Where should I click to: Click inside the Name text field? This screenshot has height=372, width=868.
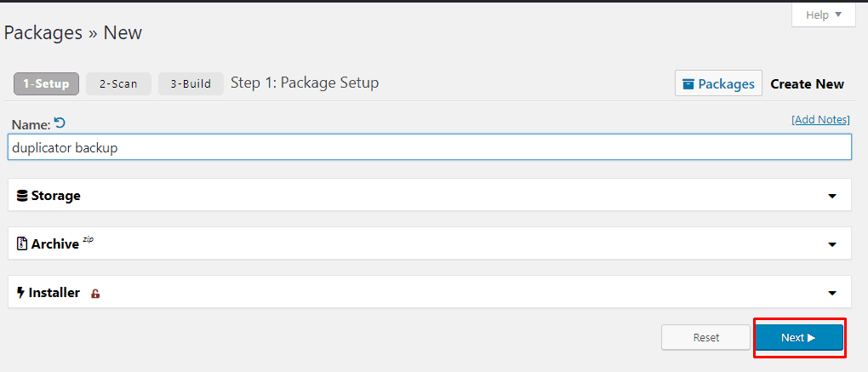point(430,148)
